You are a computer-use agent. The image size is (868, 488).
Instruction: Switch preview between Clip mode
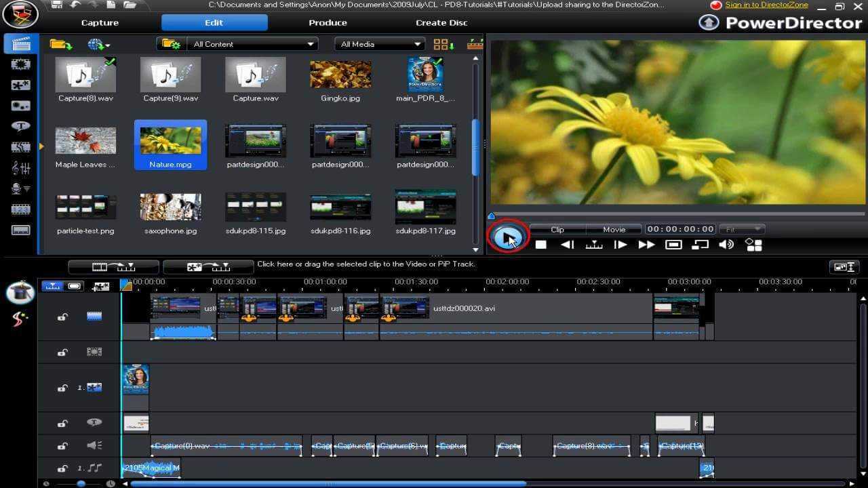pos(556,229)
